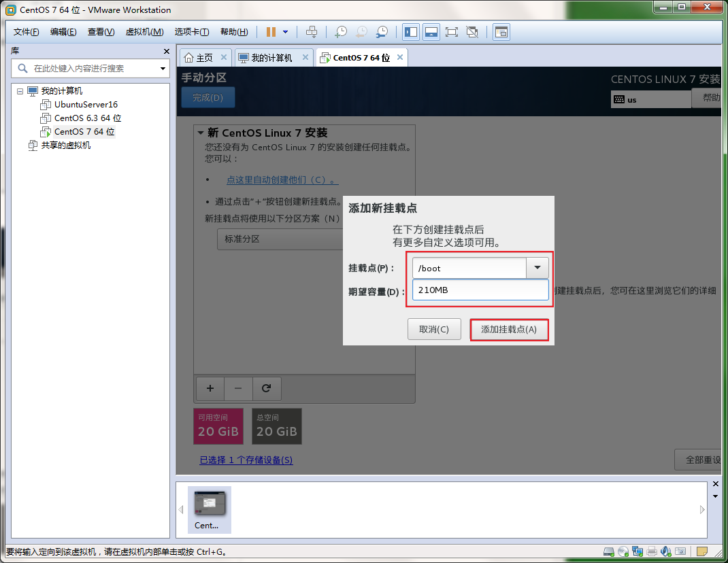Open the 选项卡(T) menu
This screenshot has height=563, width=728.
(192, 32)
